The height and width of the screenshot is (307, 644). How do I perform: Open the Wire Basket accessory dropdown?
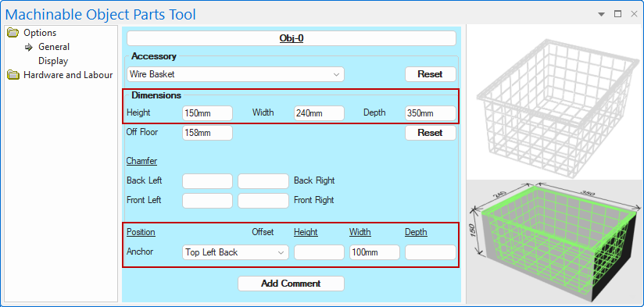pos(235,74)
